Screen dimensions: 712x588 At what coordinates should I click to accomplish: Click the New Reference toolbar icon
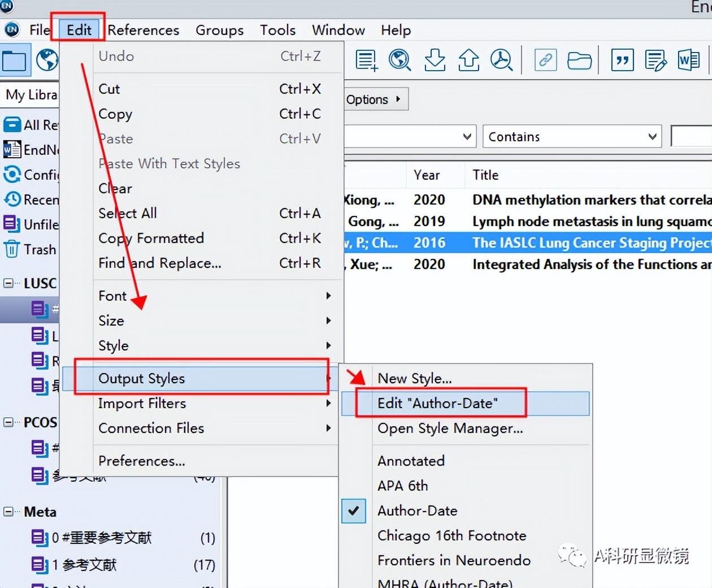pyautogui.click(x=366, y=60)
